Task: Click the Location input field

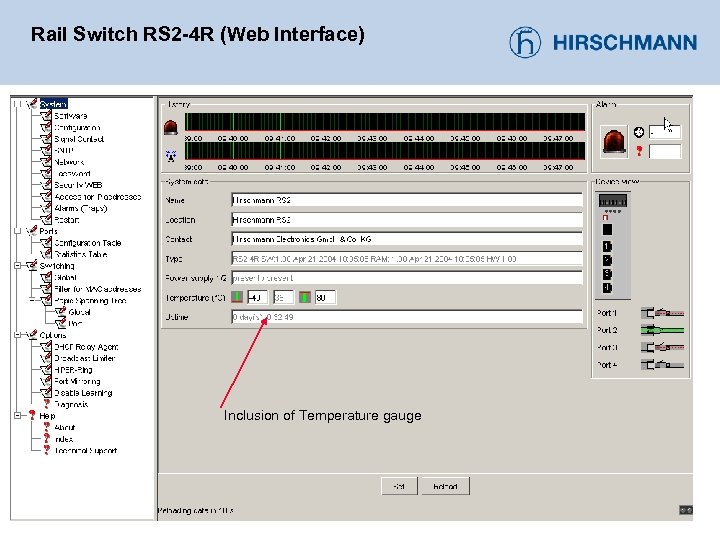Action: pyautogui.click(x=407, y=220)
